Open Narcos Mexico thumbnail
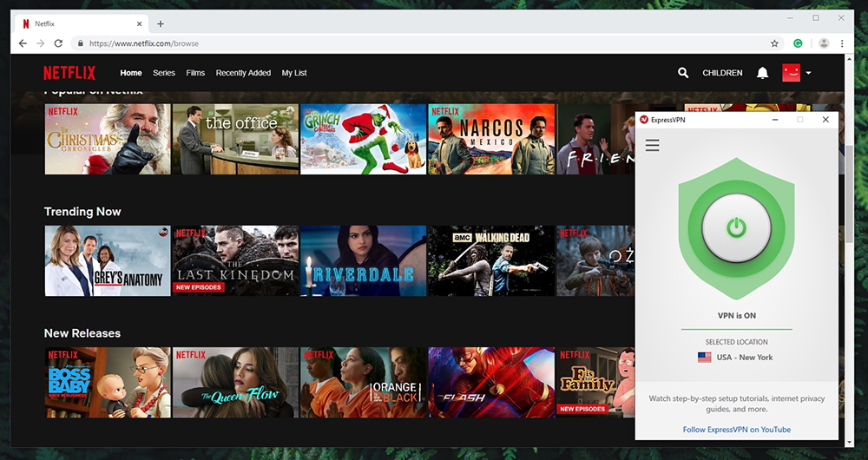Screen dimensions: 868x460 pos(491,139)
